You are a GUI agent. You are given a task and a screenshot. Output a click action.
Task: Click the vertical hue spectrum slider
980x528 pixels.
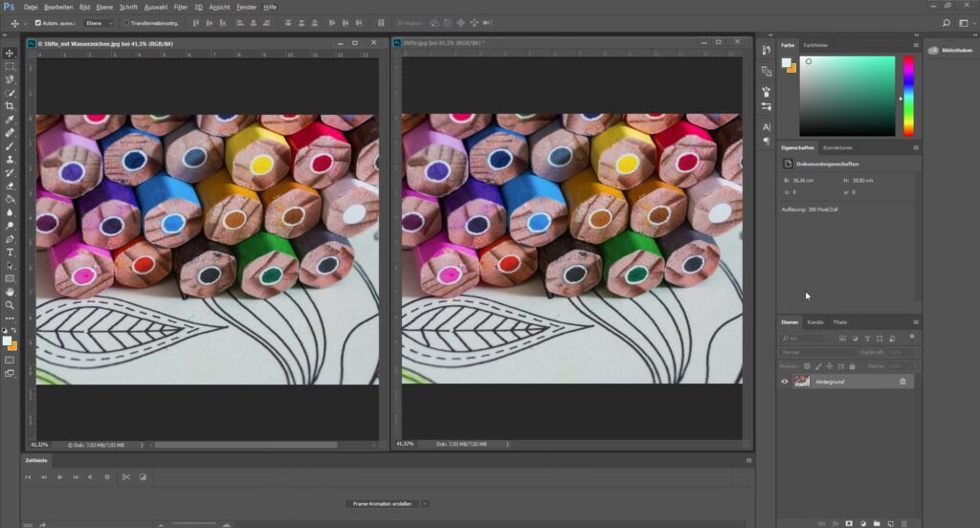tap(908, 96)
